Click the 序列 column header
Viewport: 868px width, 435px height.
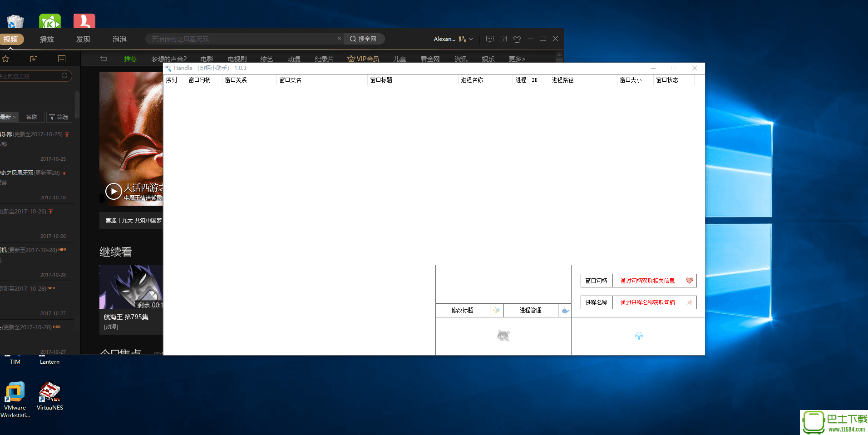click(x=174, y=80)
